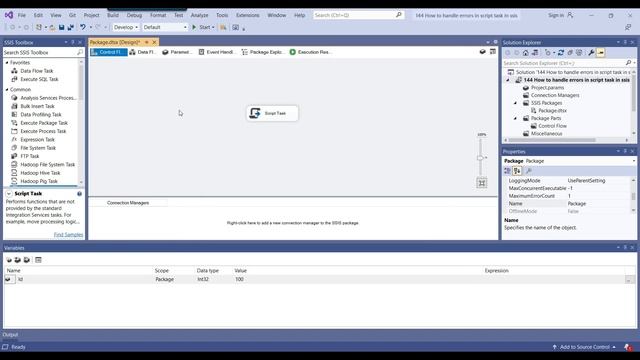Open Grid Options in Variables panel
Viewport: 640px width, 360px height.
(38, 260)
